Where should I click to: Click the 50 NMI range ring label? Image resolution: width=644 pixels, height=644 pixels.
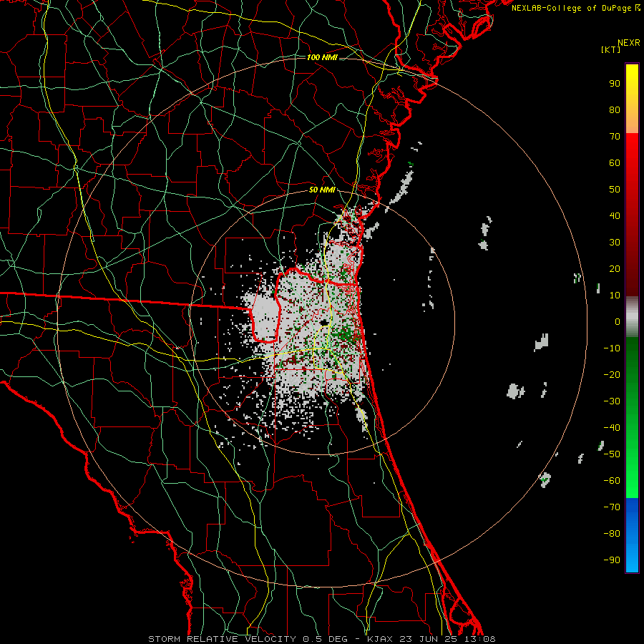point(322,190)
